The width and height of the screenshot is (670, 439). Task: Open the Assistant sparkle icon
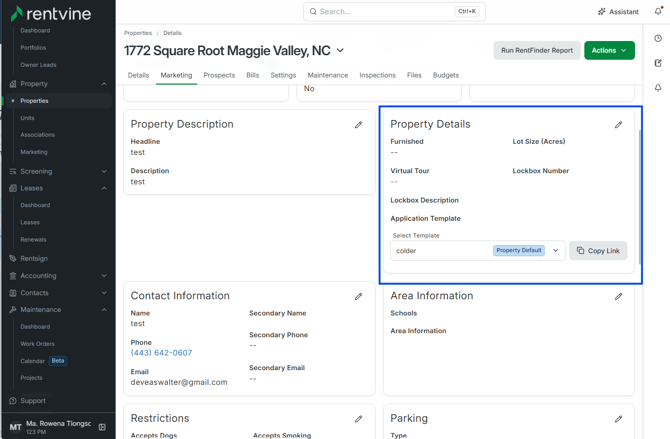pyautogui.click(x=602, y=12)
